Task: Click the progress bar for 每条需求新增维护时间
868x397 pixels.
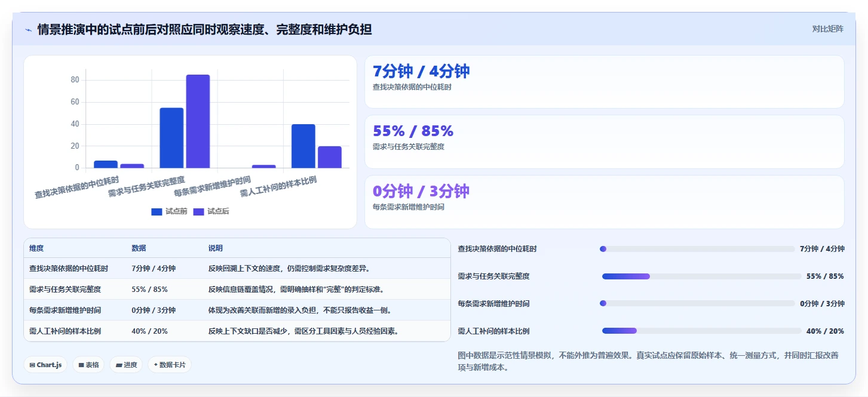Action: tap(697, 303)
